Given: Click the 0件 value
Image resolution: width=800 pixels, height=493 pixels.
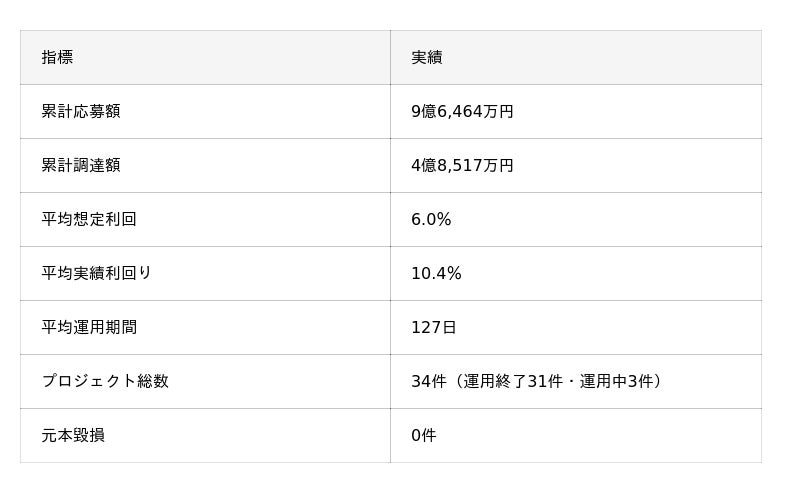Looking at the screenshot, I should [x=424, y=435].
